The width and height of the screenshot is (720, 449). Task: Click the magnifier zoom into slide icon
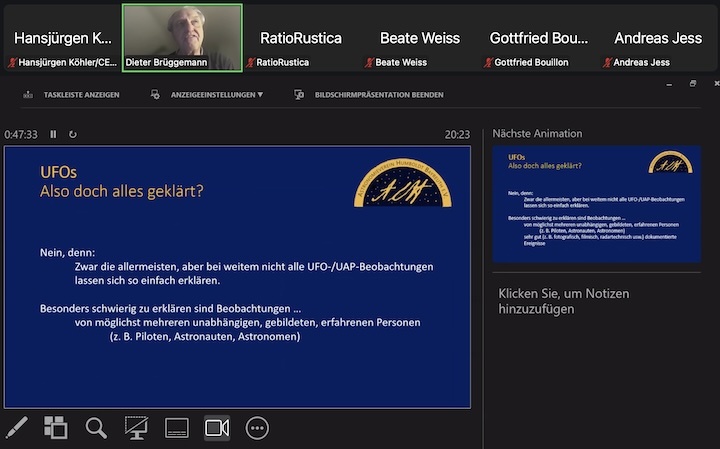[x=96, y=428]
